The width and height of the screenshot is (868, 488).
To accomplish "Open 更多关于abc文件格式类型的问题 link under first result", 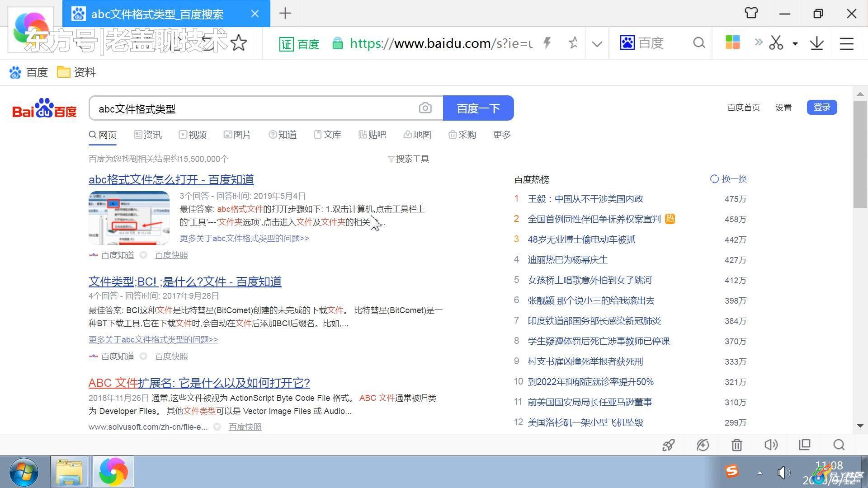I will point(244,238).
